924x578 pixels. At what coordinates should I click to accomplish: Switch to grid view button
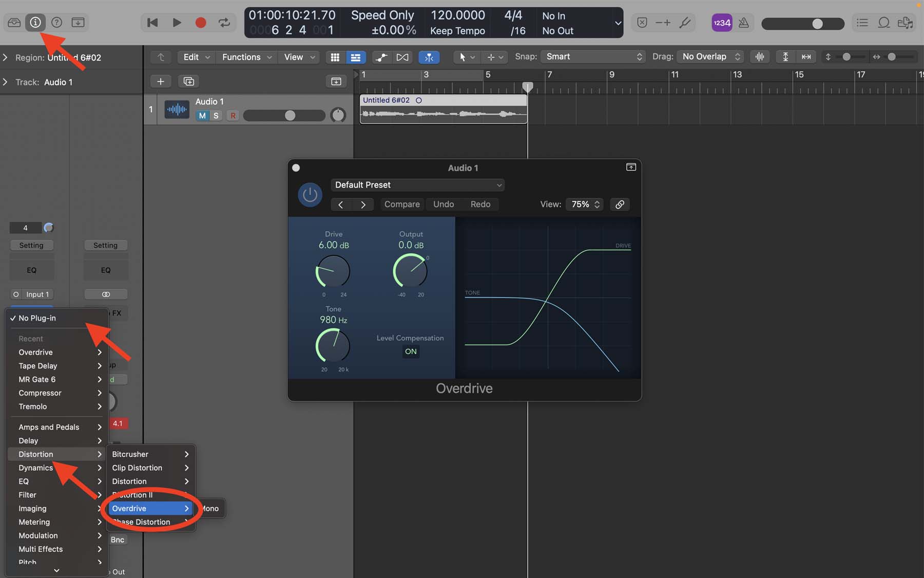[x=335, y=57]
